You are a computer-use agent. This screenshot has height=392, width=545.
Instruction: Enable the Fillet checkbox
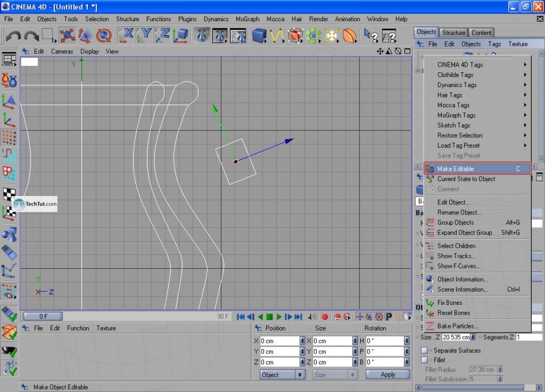click(425, 360)
